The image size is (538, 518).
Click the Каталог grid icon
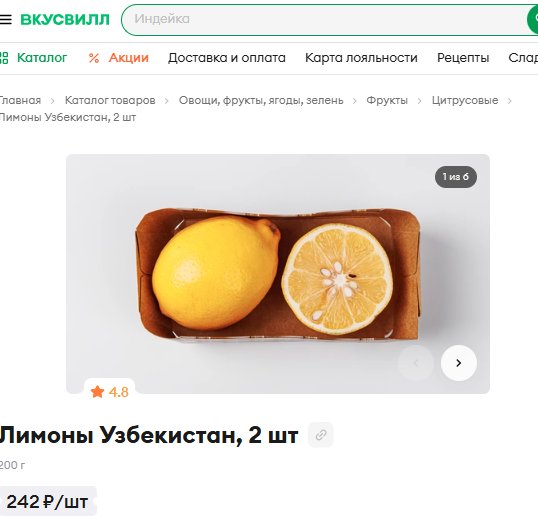coord(3,58)
